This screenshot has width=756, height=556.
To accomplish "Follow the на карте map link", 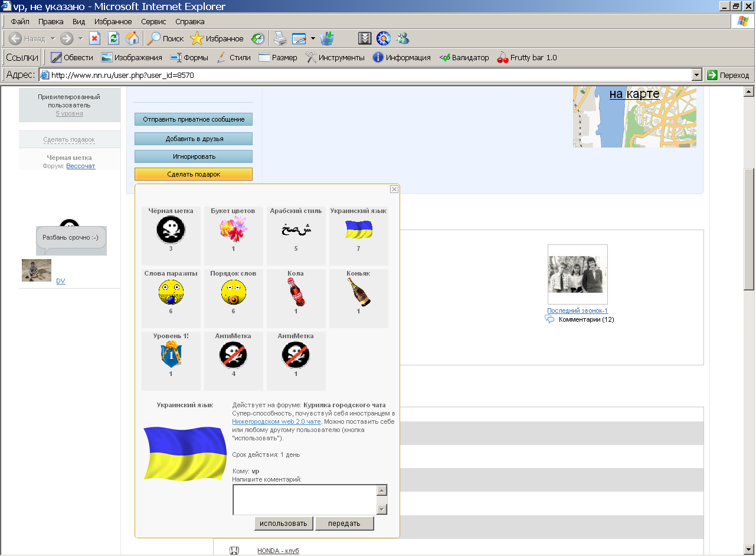I will (x=634, y=94).
